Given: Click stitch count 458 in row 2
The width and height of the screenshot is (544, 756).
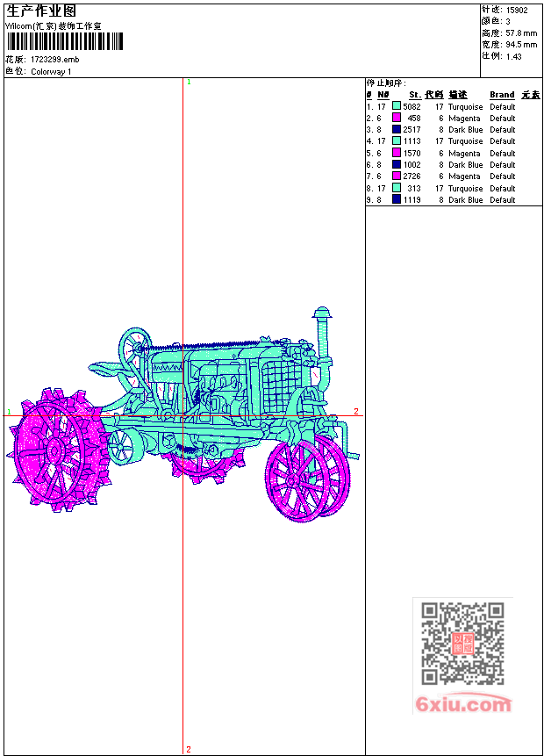Looking at the screenshot, I should point(414,119).
